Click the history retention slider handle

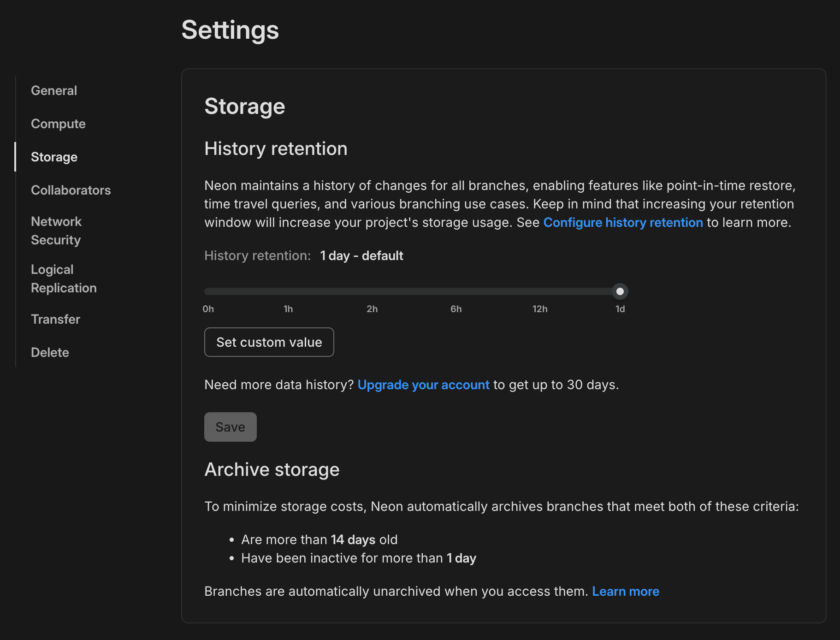coord(620,291)
